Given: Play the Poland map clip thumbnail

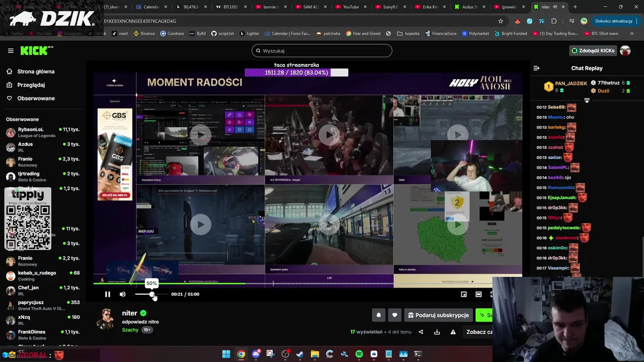Looking at the screenshot, I should (x=457, y=225).
